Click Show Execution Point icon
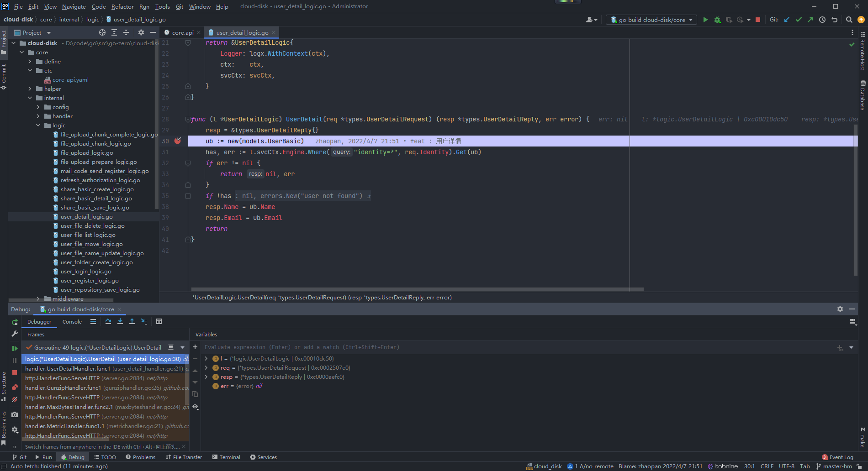 (x=93, y=321)
